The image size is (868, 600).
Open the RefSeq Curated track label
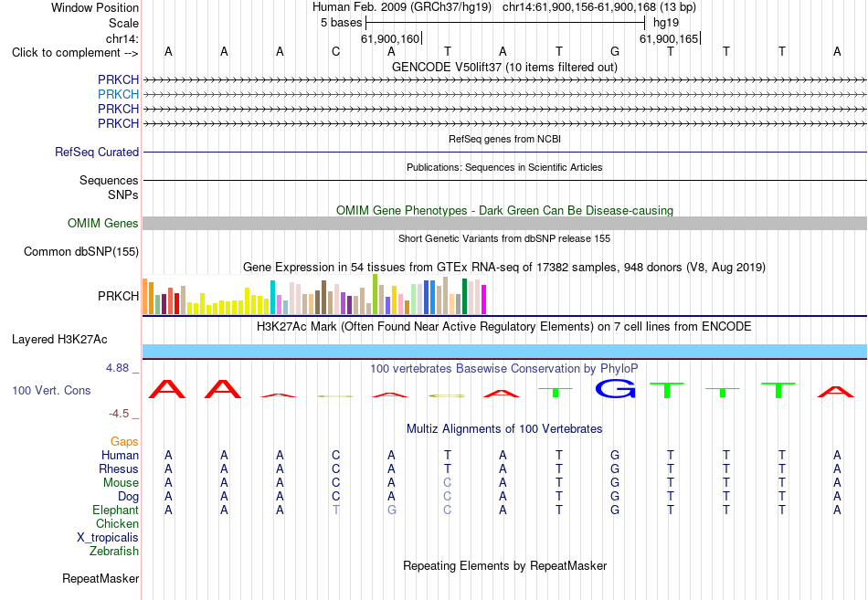point(96,152)
